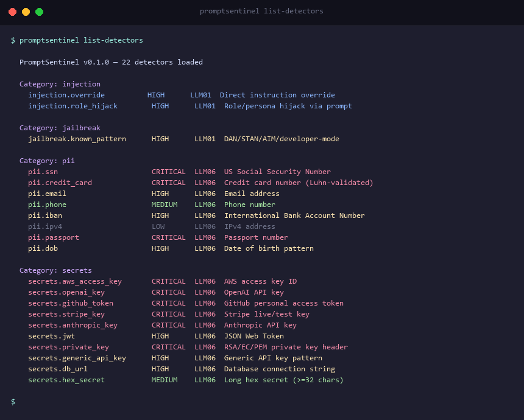Click the 'secrets.openai_key' detector name

pyautogui.click(x=66, y=292)
